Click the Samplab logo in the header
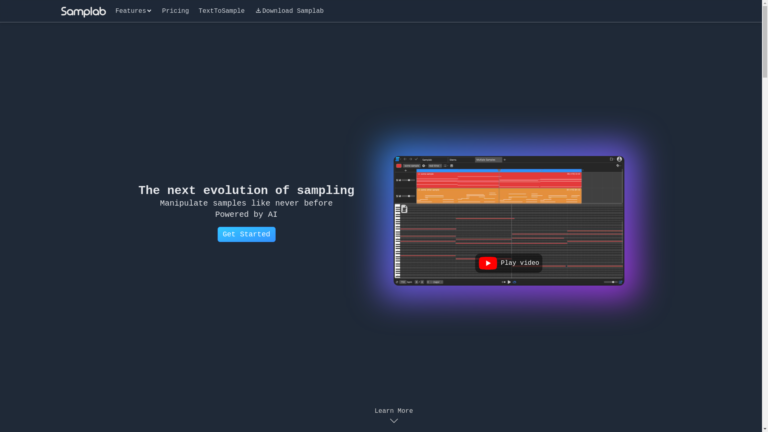768x432 pixels. click(83, 11)
